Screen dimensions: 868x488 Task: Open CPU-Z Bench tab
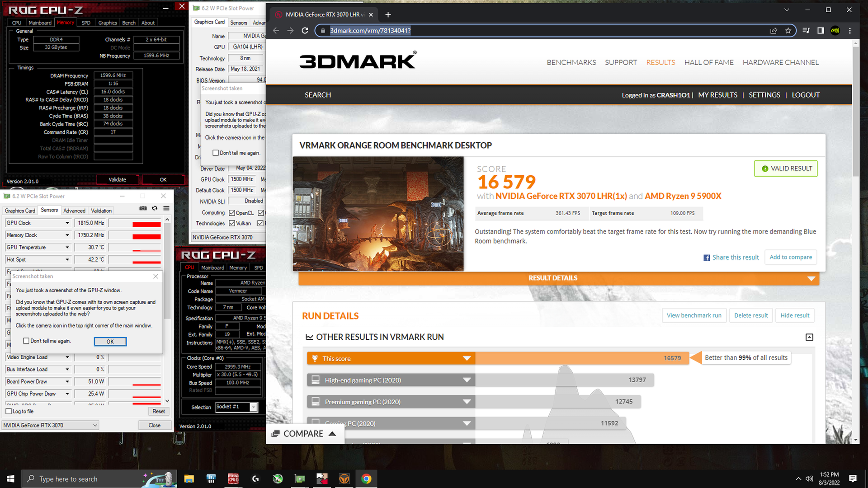tap(129, 23)
